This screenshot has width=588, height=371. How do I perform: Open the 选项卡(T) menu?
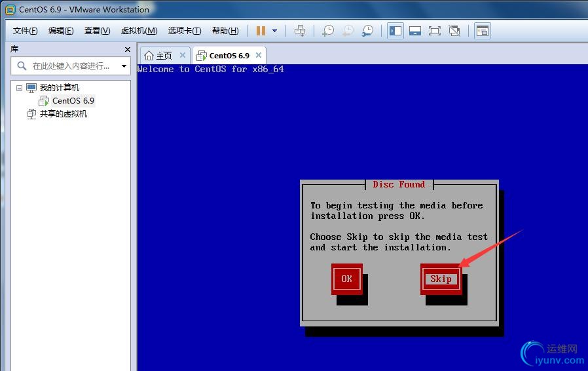185,31
